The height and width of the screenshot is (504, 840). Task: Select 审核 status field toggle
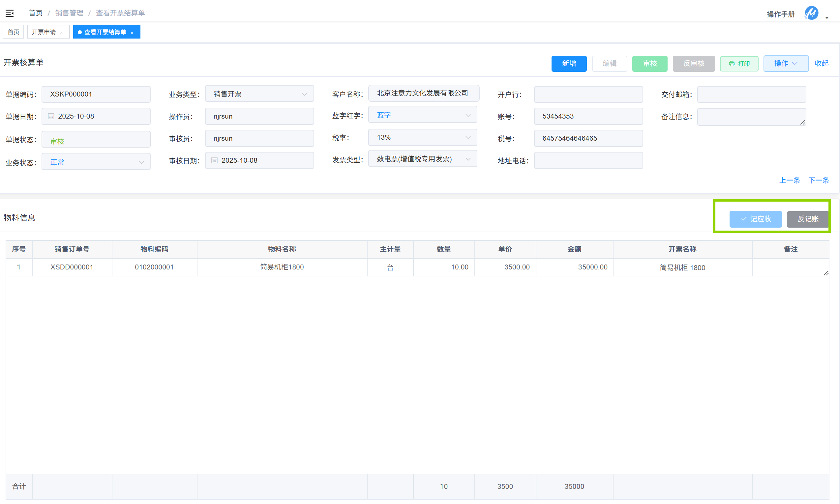coord(96,139)
